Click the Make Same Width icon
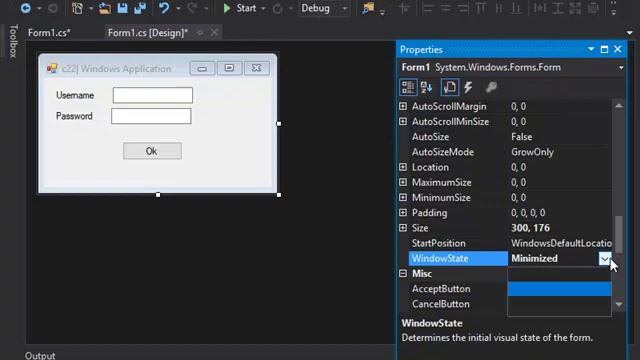This screenshot has width=640, height=360. [540, 8]
